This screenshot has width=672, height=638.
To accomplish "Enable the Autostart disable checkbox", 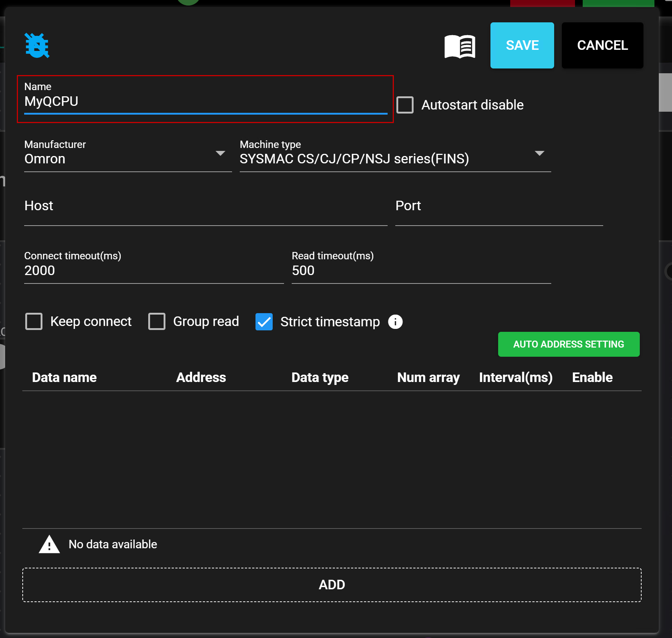I will (x=405, y=105).
